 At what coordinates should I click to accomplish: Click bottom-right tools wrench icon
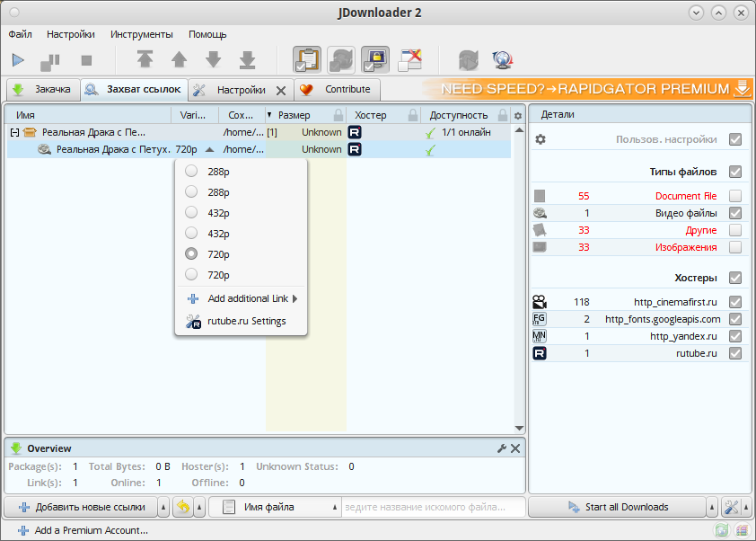(732, 507)
